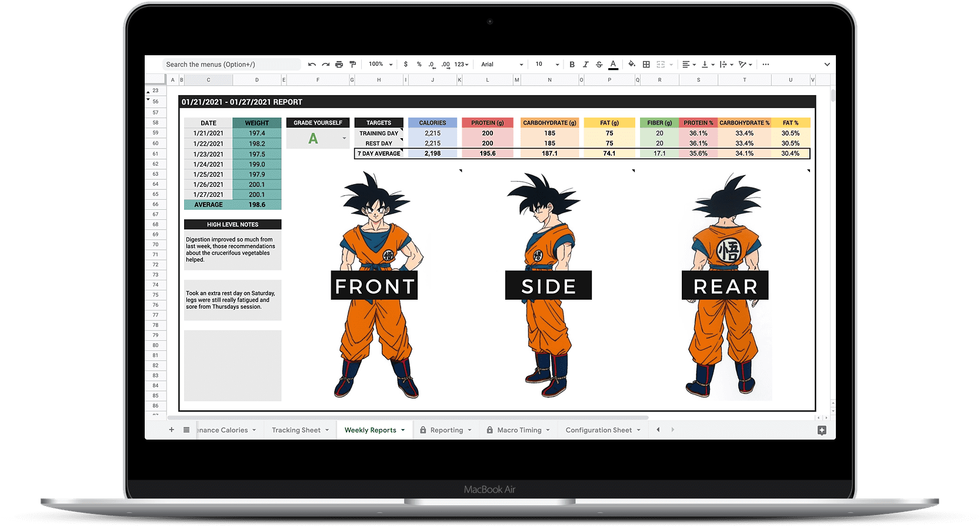Open the Arial font family dropdown
The width and height of the screenshot is (980, 526).
[502, 65]
